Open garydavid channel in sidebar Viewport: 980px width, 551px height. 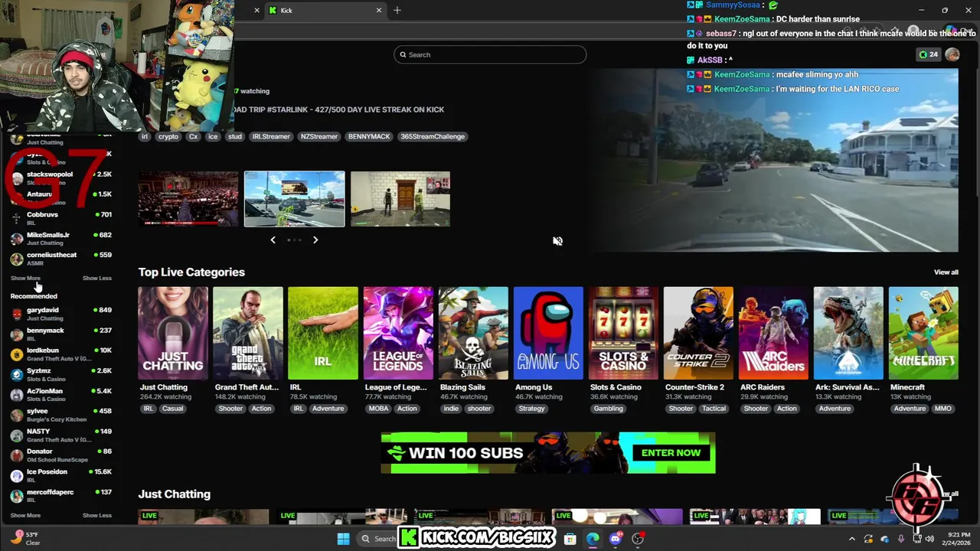pyautogui.click(x=61, y=314)
